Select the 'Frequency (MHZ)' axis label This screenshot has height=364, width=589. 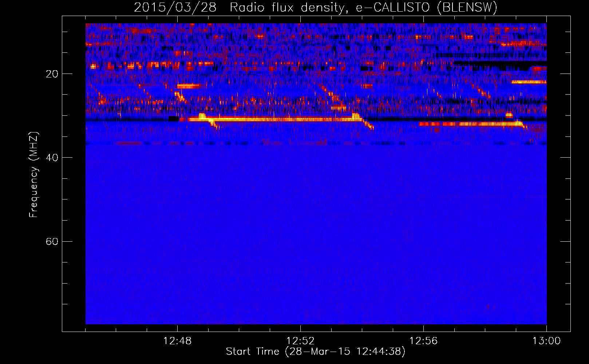[33, 175]
